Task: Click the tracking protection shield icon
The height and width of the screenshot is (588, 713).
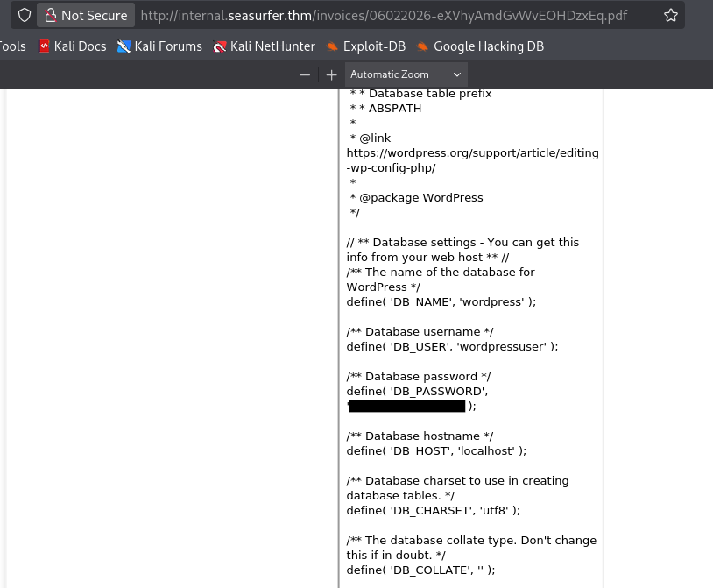Action: pos(25,16)
